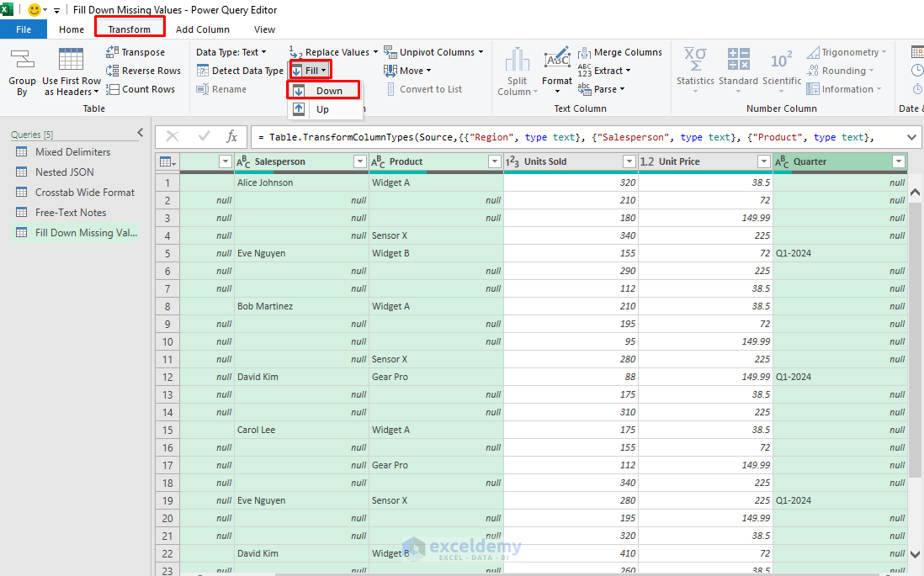
Task: Open Data Type: Text dropdown
Action: click(x=231, y=52)
